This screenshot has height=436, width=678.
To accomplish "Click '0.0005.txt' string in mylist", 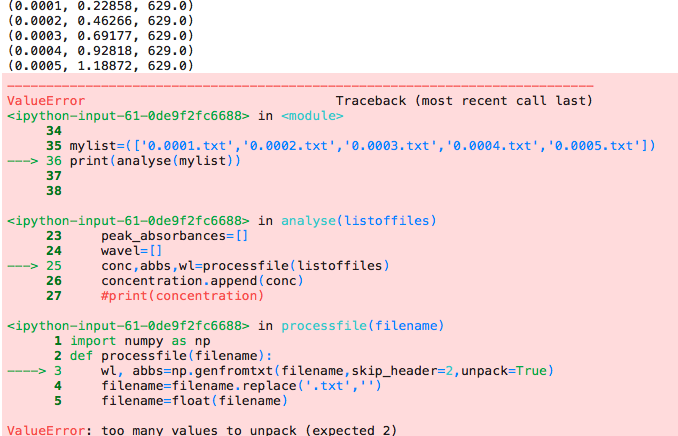I will [x=594, y=146].
